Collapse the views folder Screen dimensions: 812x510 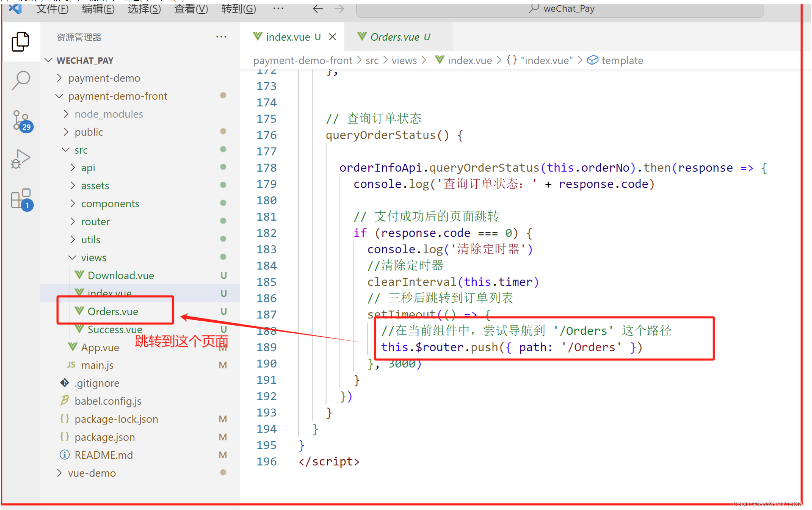[x=72, y=257]
